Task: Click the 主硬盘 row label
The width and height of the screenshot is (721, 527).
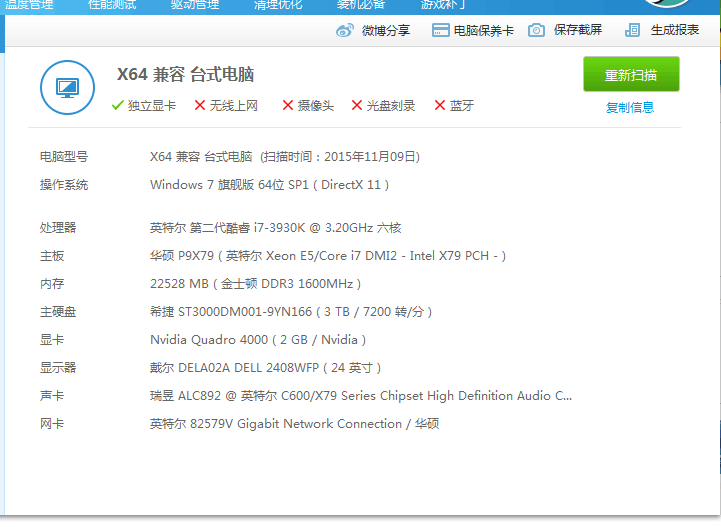Action: [58, 312]
